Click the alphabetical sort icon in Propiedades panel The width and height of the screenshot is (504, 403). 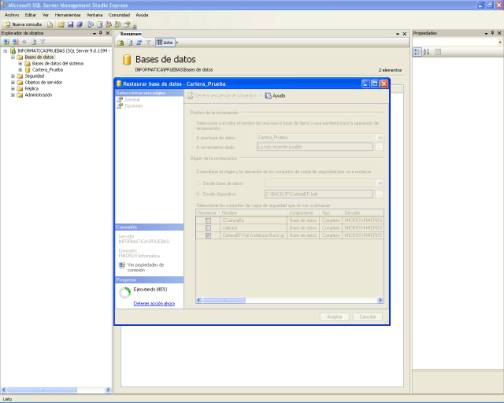[x=427, y=52]
